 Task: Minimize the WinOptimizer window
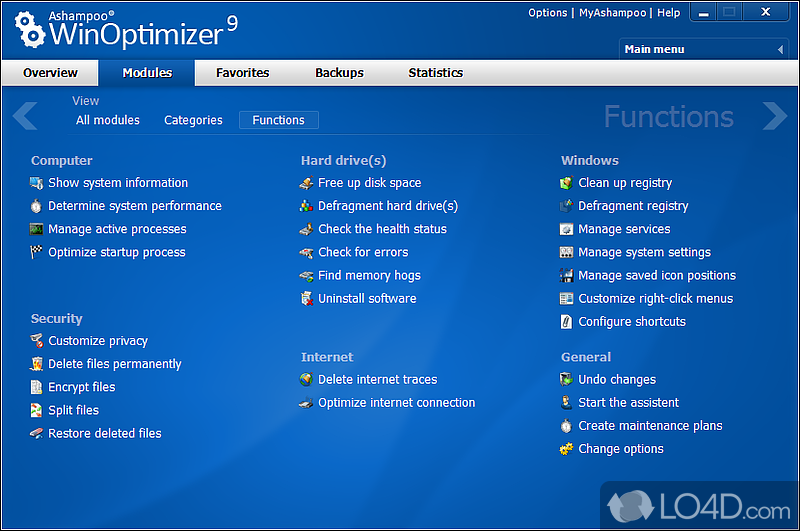click(704, 13)
